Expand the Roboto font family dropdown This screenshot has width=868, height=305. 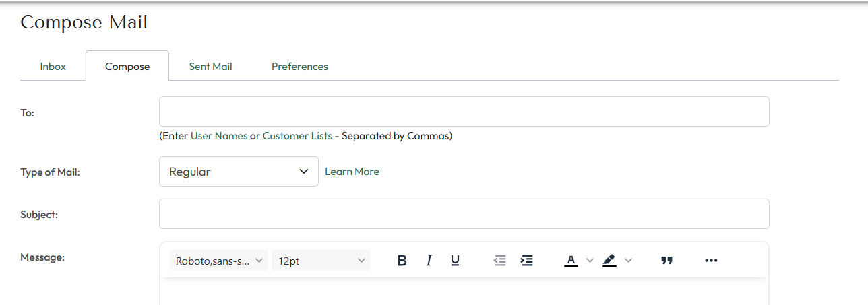tap(219, 261)
